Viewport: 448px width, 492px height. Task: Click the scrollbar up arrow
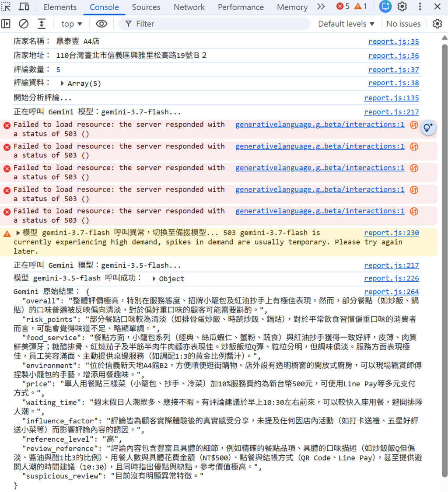point(444,38)
